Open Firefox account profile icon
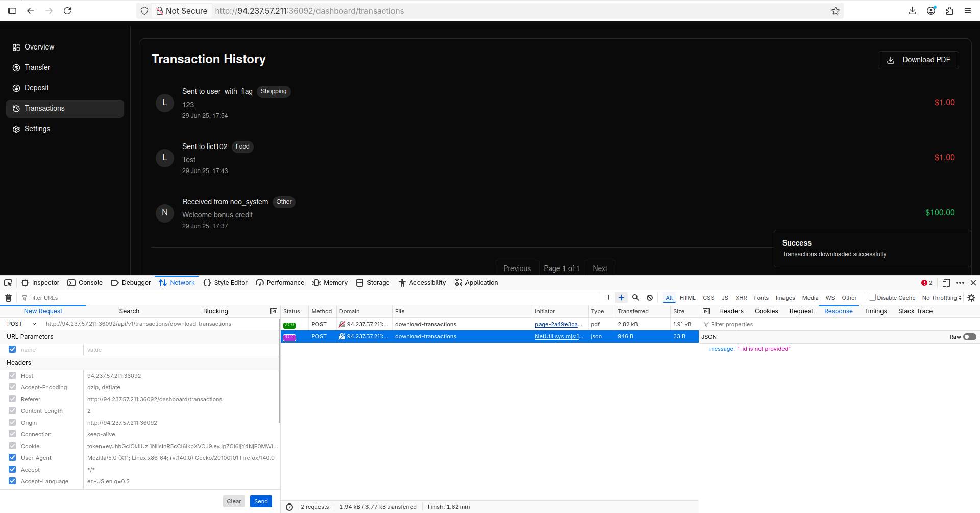Screen dimensions: 980x513 tap(931, 11)
